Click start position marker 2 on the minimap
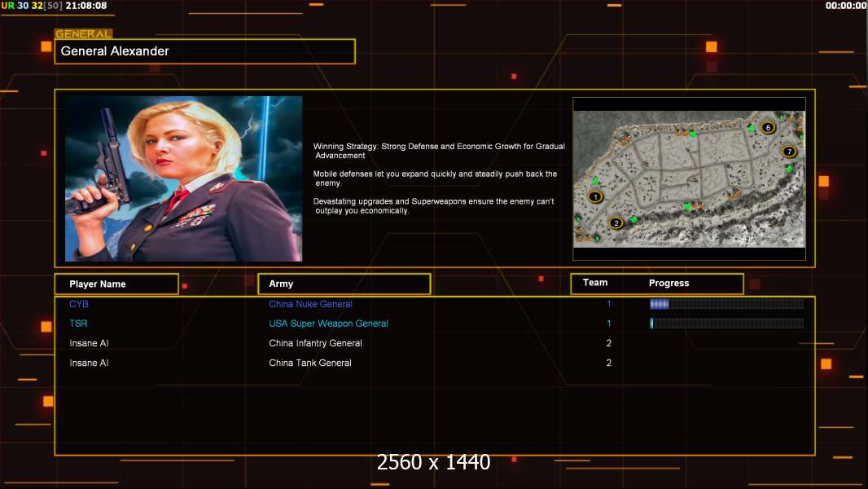The height and width of the screenshot is (489, 868). pyautogui.click(x=616, y=223)
